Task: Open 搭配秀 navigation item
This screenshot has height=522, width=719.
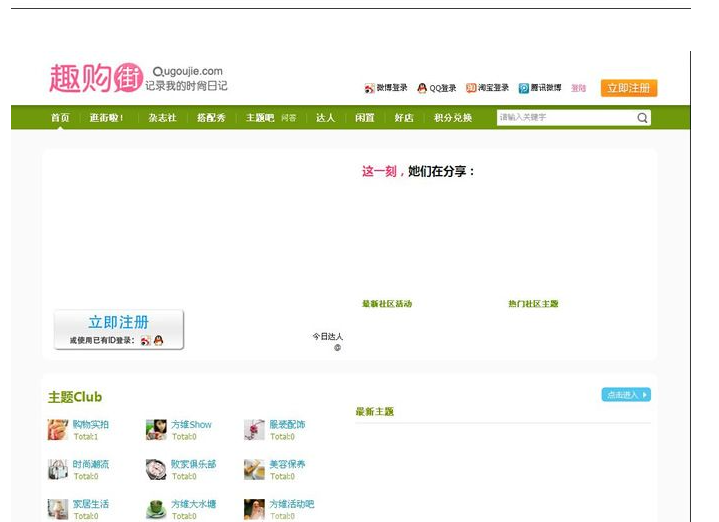Action: point(211,118)
